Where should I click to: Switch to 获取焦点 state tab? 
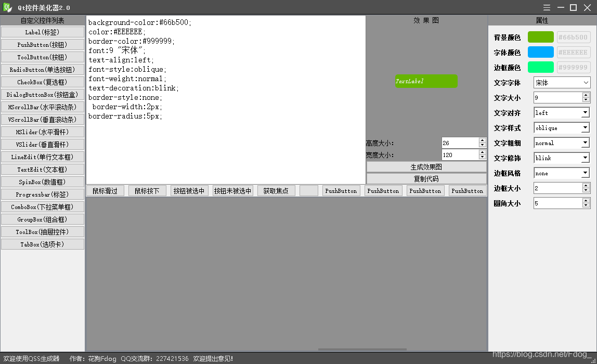click(x=276, y=191)
